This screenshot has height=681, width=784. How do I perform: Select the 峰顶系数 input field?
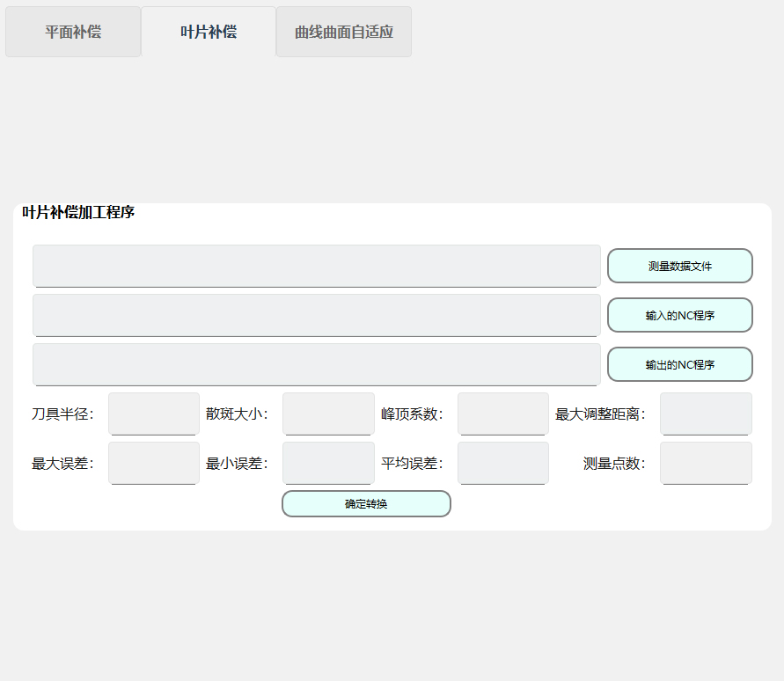(x=503, y=414)
